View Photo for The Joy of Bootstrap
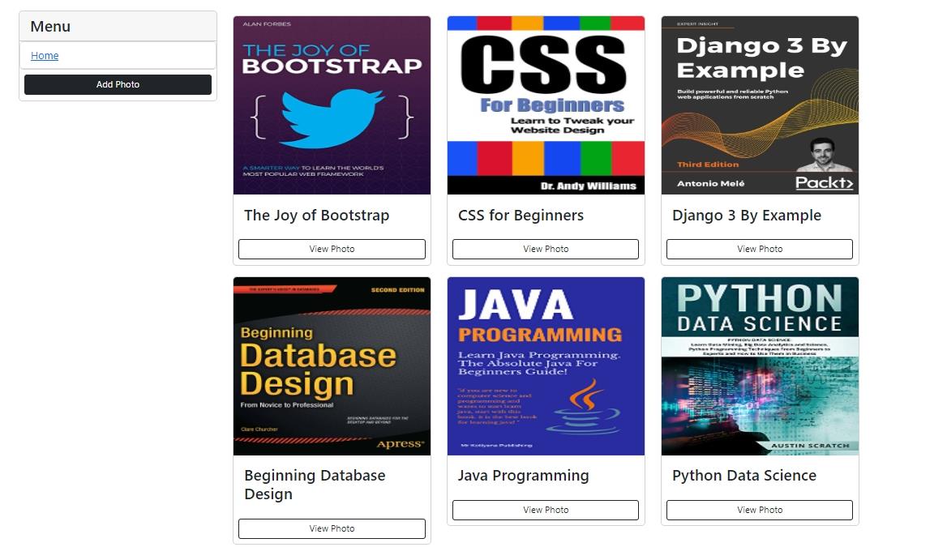Image resolution: width=947 pixels, height=560 pixels. coord(332,250)
